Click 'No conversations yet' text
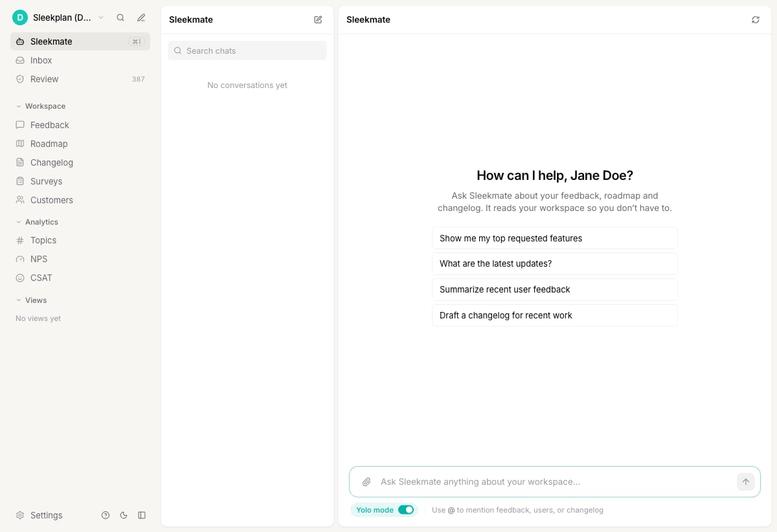 tap(247, 85)
